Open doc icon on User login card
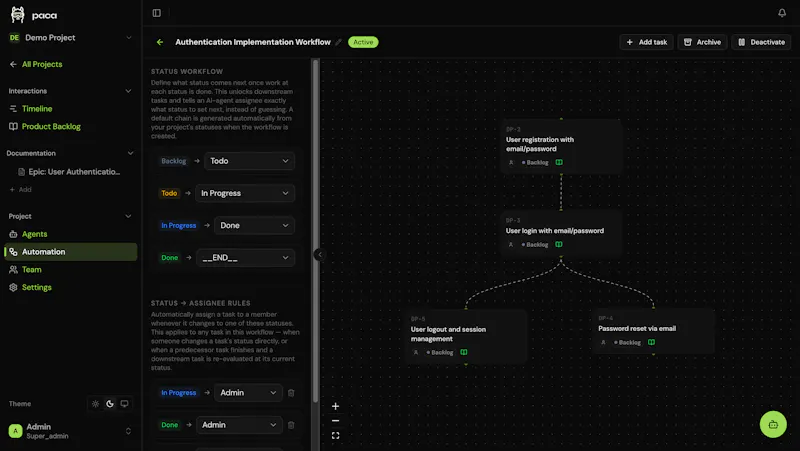 point(559,244)
